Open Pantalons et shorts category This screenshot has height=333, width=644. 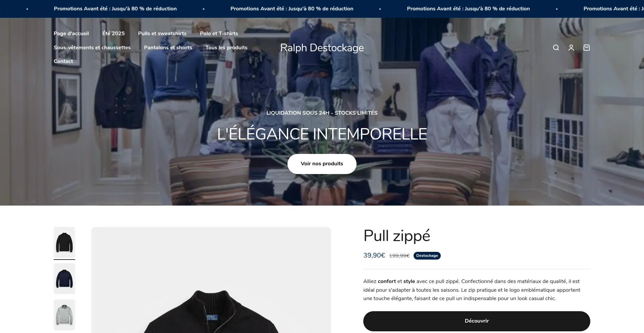tap(168, 48)
